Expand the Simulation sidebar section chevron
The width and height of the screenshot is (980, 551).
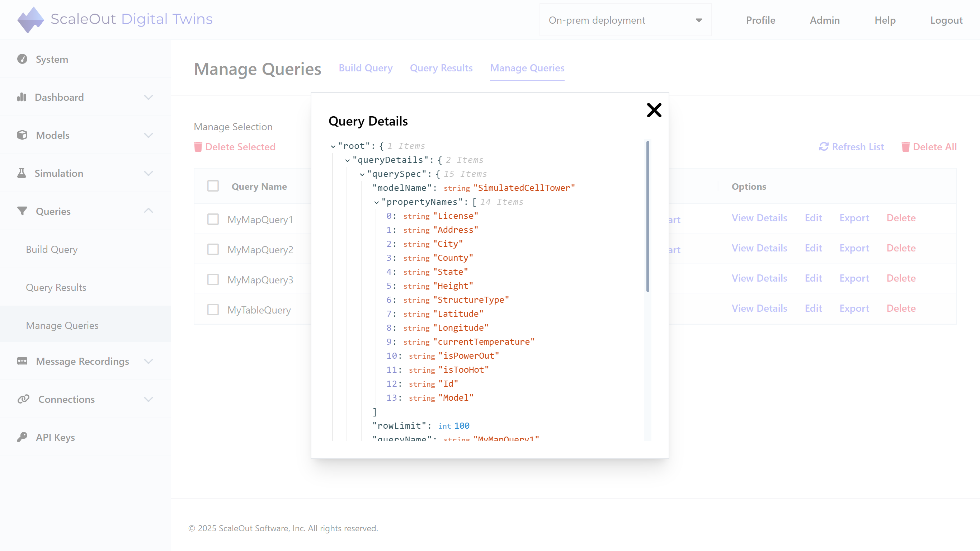coord(149,174)
